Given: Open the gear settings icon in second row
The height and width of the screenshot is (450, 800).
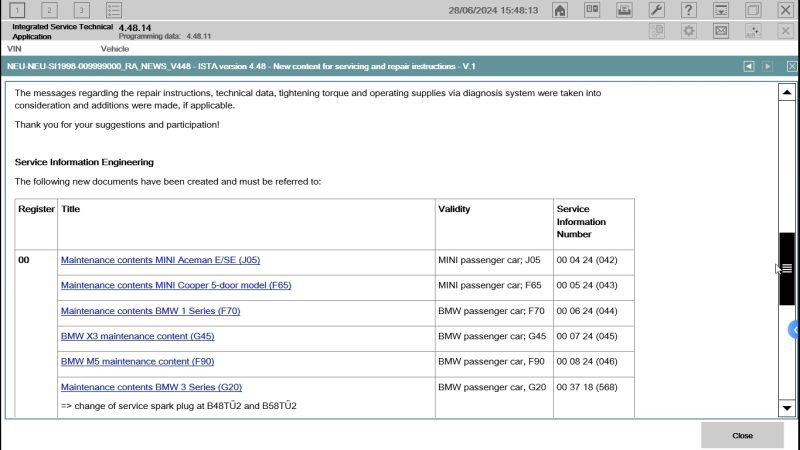Looking at the screenshot, I should 689,31.
